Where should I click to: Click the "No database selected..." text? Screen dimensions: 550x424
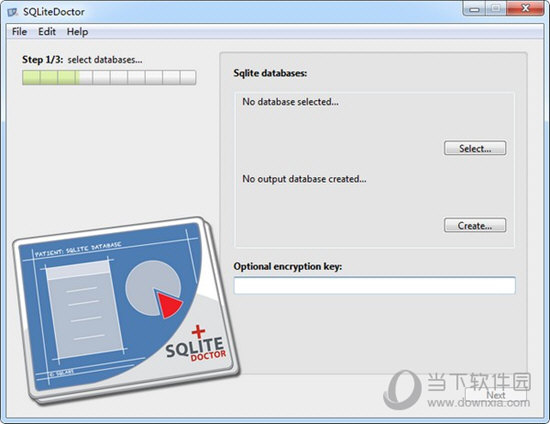click(x=290, y=102)
